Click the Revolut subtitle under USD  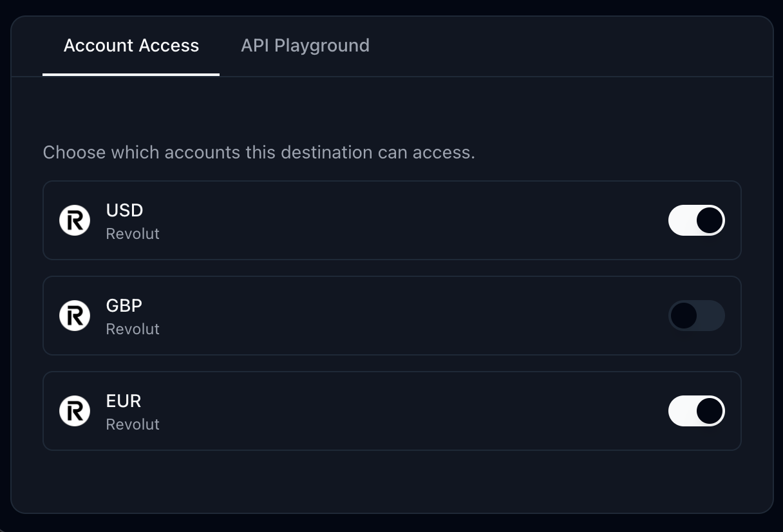133,234
